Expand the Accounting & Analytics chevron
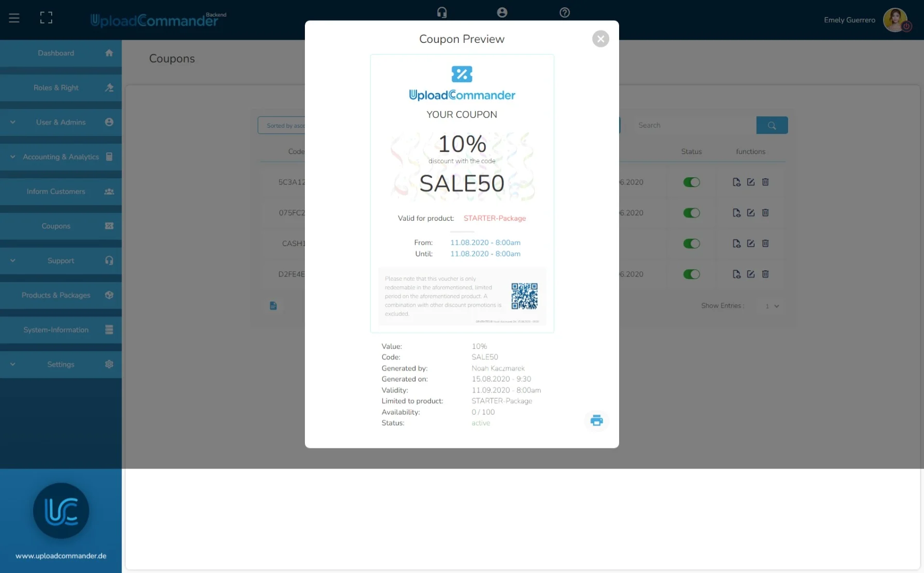The width and height of the screenshot is (924, 573). pos(13,157)
